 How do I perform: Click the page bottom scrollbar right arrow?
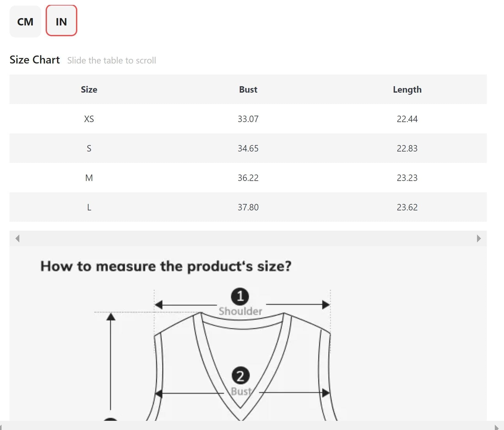coord(497,427)
